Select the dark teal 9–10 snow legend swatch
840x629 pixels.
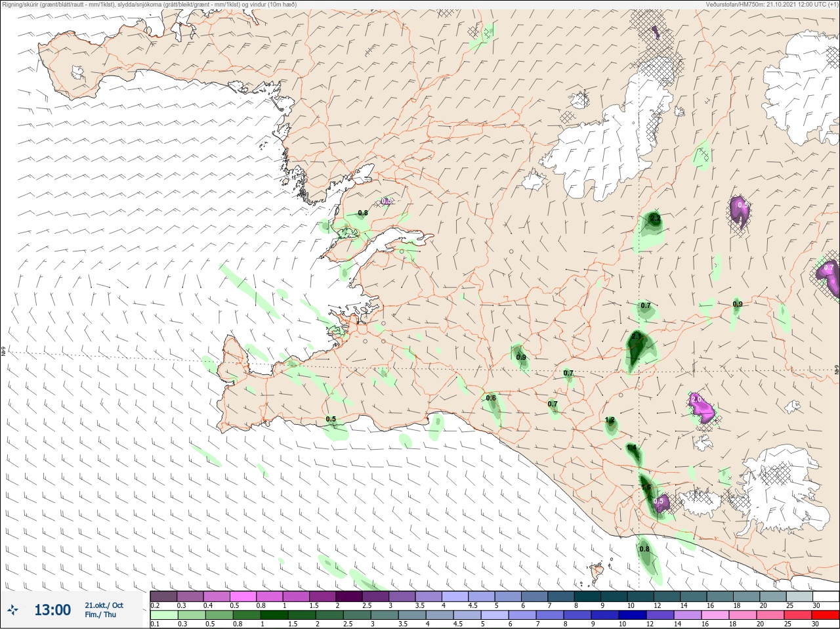click(x=614, y=596)
